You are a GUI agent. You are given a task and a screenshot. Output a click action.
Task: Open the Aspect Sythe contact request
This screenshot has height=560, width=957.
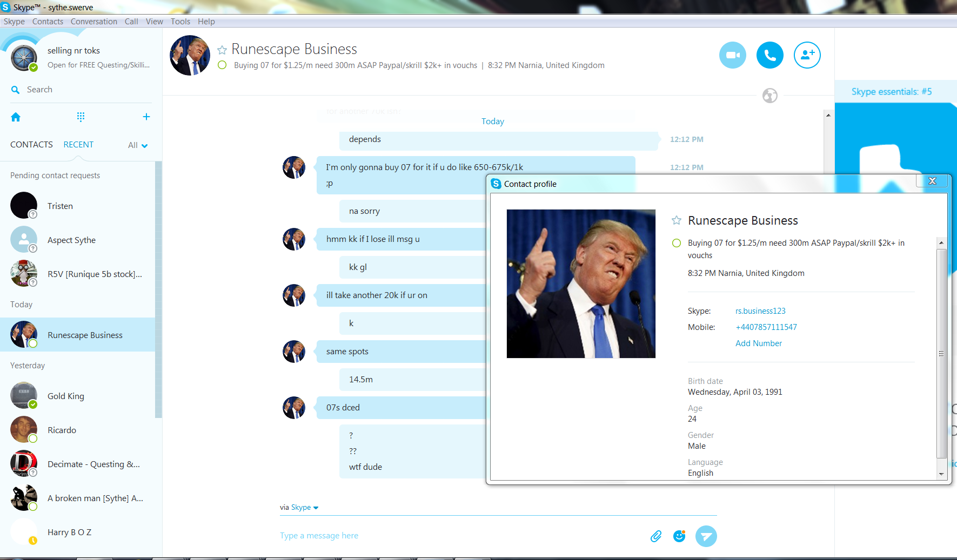click(x=78, y=240)
